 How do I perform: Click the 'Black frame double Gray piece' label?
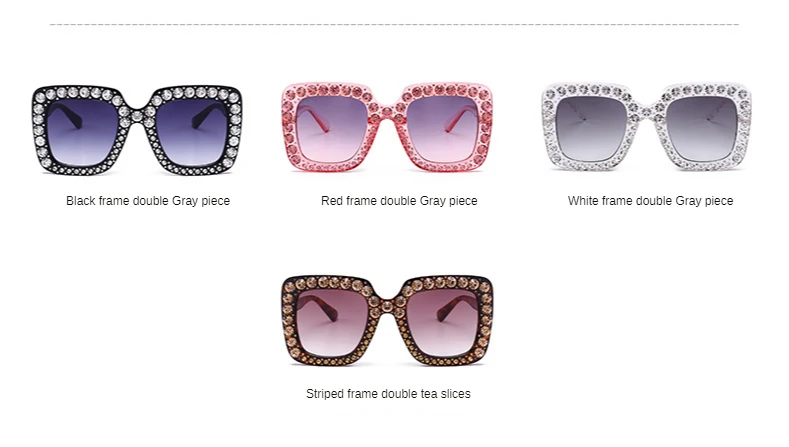[148, 201]
